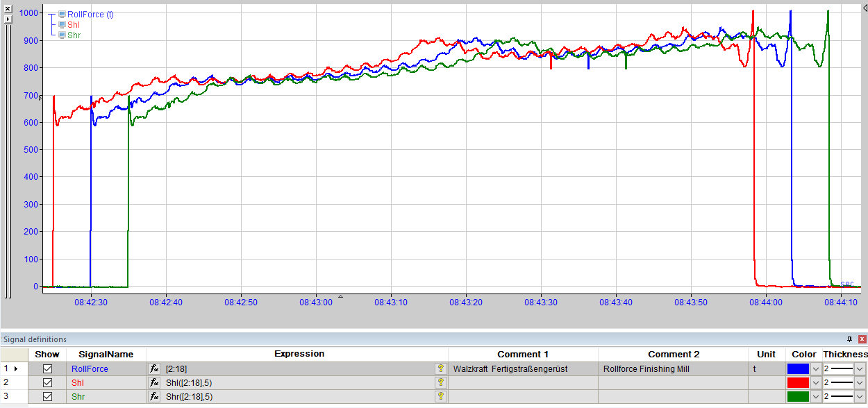Viewport: 868px width, 408px height.
Task: Click the monitor icon beside Shr legend entry
Action: (62, 35)
